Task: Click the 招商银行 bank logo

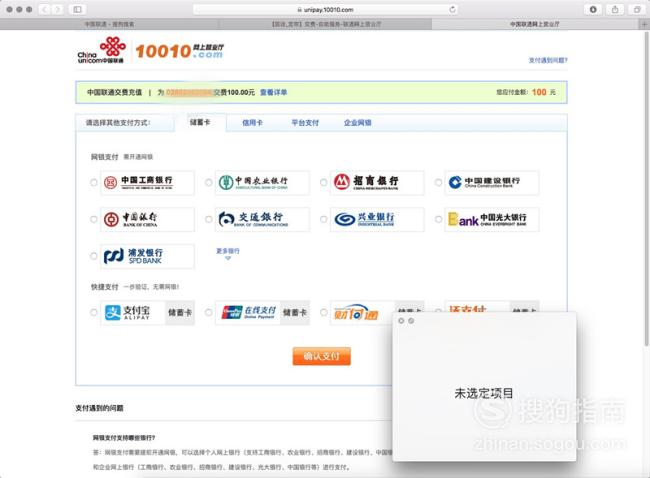Action: [377, 182]
